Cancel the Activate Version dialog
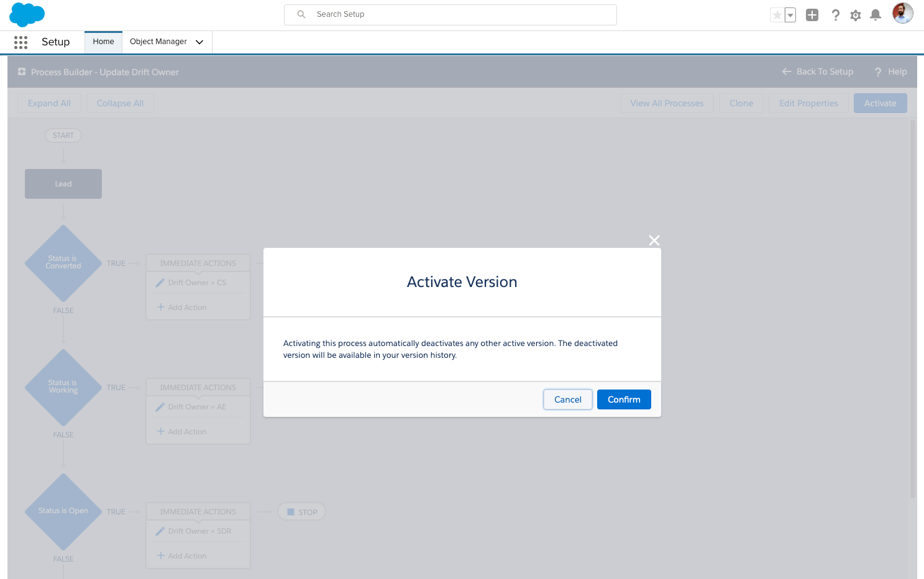 [568, 399]
